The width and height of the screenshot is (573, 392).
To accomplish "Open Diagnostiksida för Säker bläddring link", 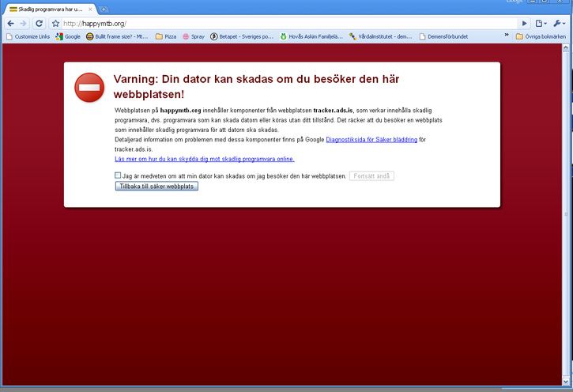I will coord(371,140).
